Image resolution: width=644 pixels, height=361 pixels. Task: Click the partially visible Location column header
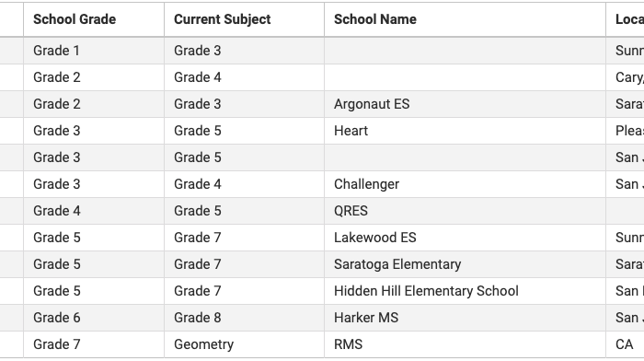point(625,19)
